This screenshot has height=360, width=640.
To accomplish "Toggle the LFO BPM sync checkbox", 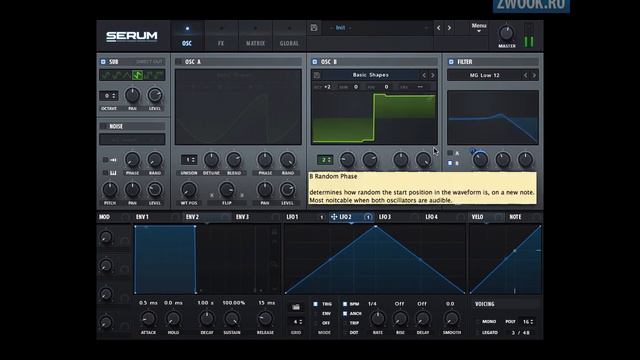I will pyautogui.click(x=345, y=304).
